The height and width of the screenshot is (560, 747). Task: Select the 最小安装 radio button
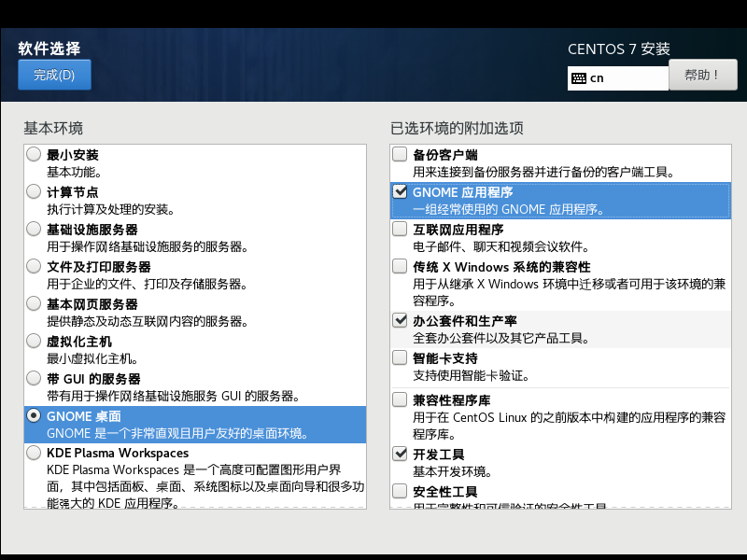click(34, 154)
